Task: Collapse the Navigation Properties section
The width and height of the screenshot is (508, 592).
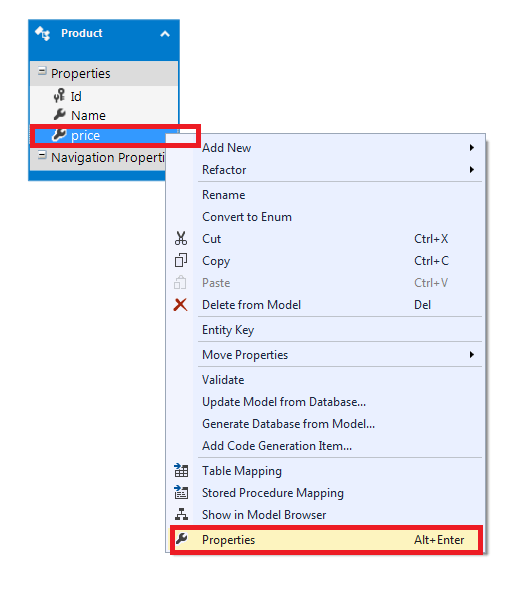Action: [42, 155]
